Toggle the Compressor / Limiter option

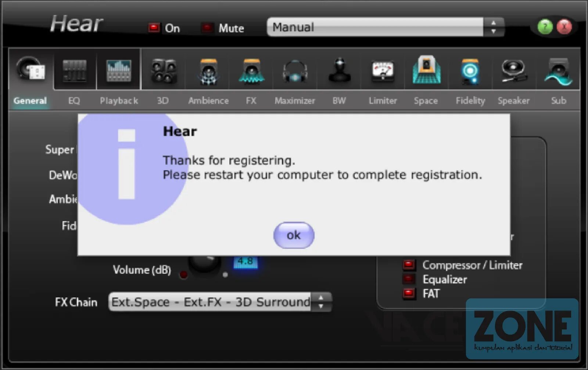[408, 264]
